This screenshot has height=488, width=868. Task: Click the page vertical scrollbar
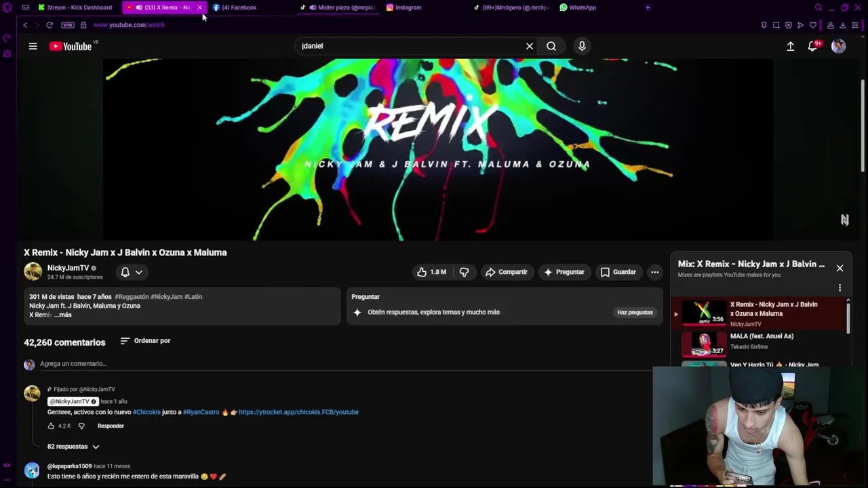tap(863, 125)
